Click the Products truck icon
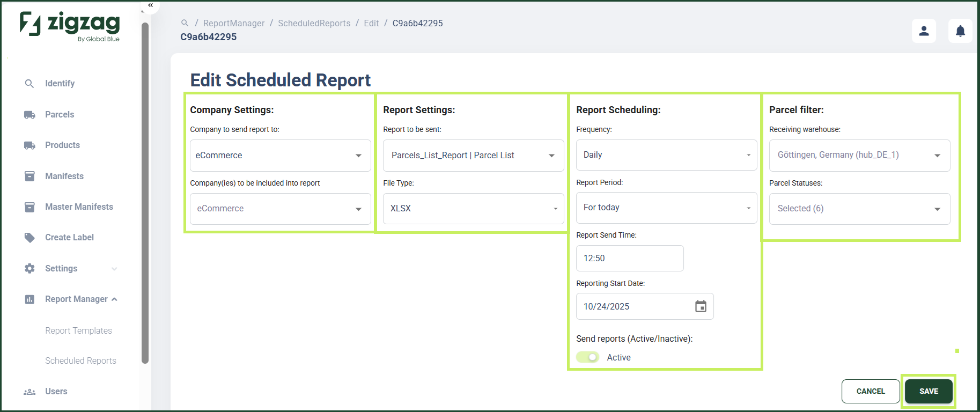 coord(30,145)
